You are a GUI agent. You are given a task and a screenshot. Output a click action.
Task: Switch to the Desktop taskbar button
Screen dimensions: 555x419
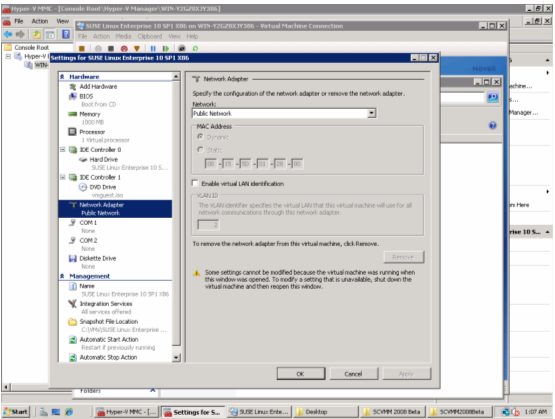pos(325,412)
